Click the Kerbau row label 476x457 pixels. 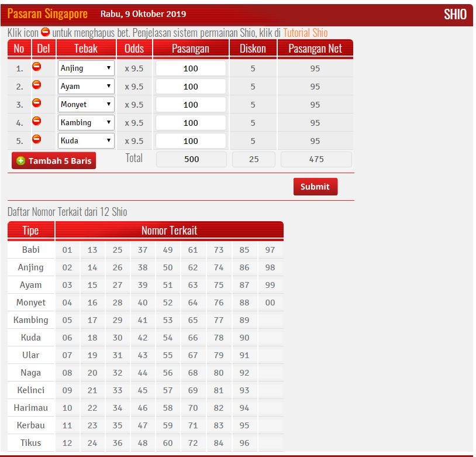tap(30, 425)
